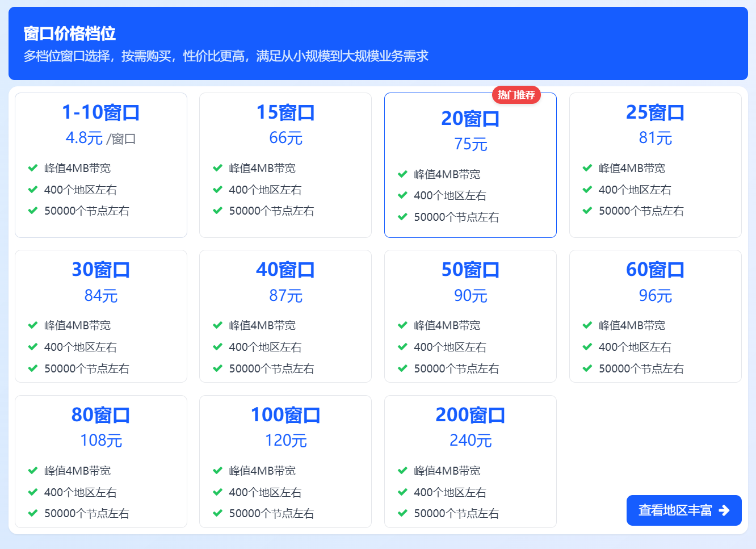Click the 90元 price in 50窗口 card
The height and width of the screenshot is (549, 756).
click(x=470, y=296)
